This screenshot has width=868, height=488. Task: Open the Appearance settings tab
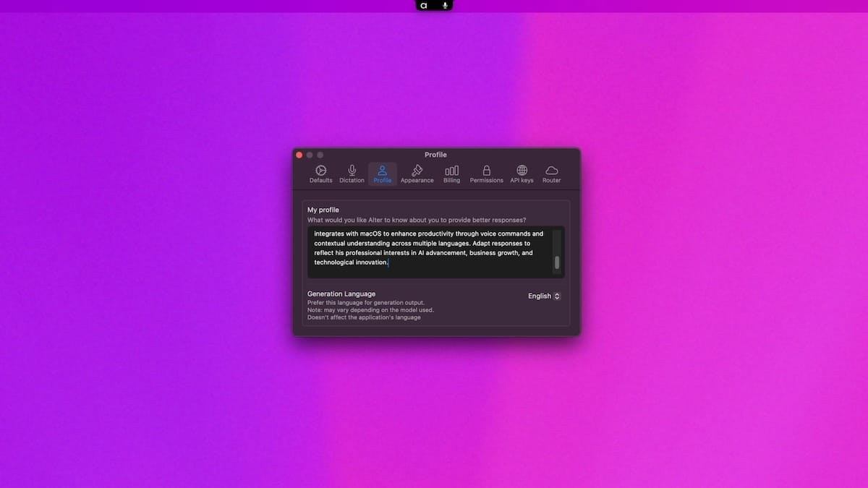(417, 174)
